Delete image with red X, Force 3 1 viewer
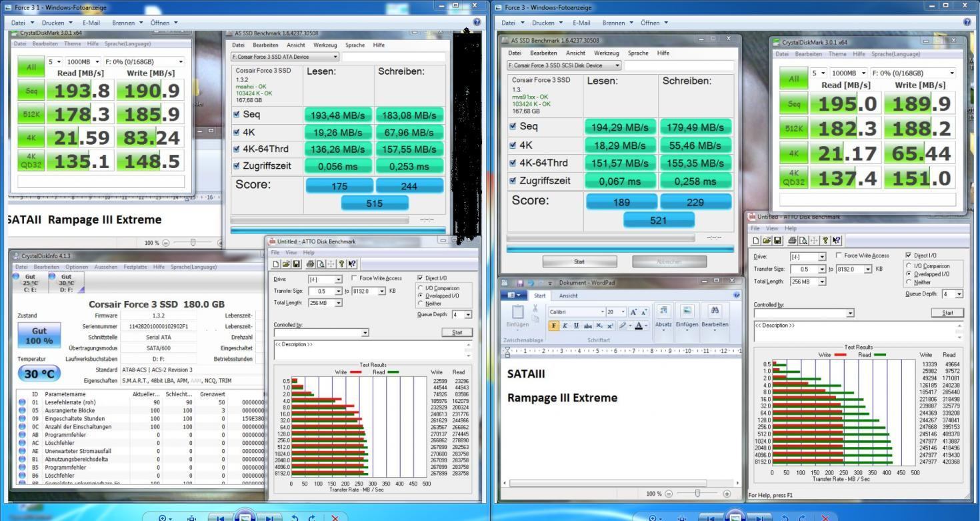This screenshot has height=521, width=980. click(x=335, y=518)
